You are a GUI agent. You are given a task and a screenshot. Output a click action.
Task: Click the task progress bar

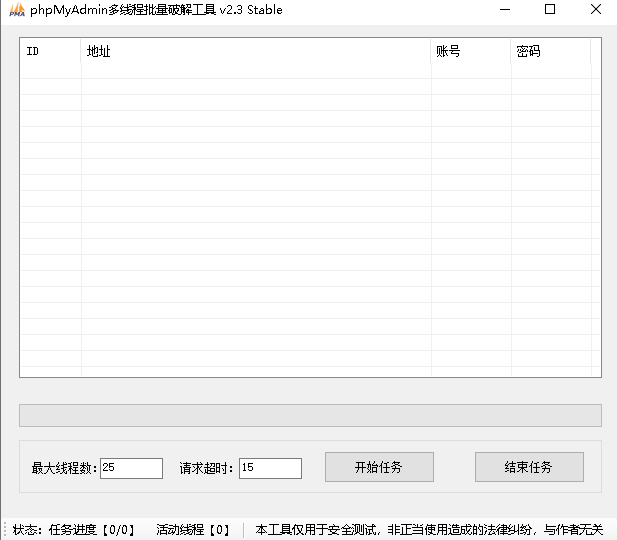(310, 415)
